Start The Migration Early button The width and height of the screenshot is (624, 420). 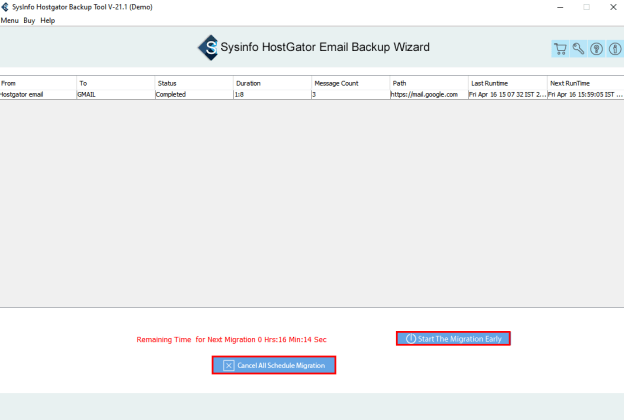(453, 339)
